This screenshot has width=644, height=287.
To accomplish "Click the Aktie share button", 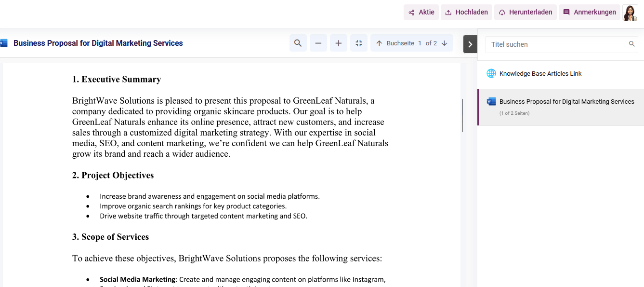I will pos(421,13).
